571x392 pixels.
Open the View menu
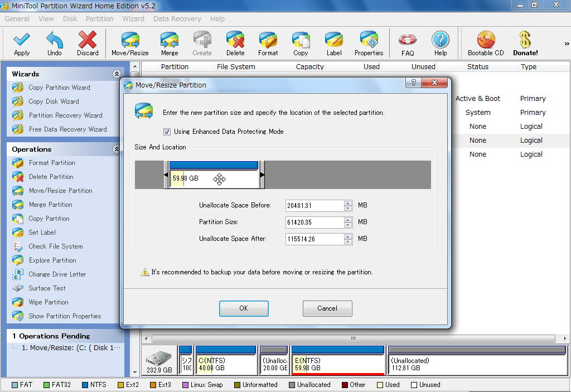pos(46,18)
